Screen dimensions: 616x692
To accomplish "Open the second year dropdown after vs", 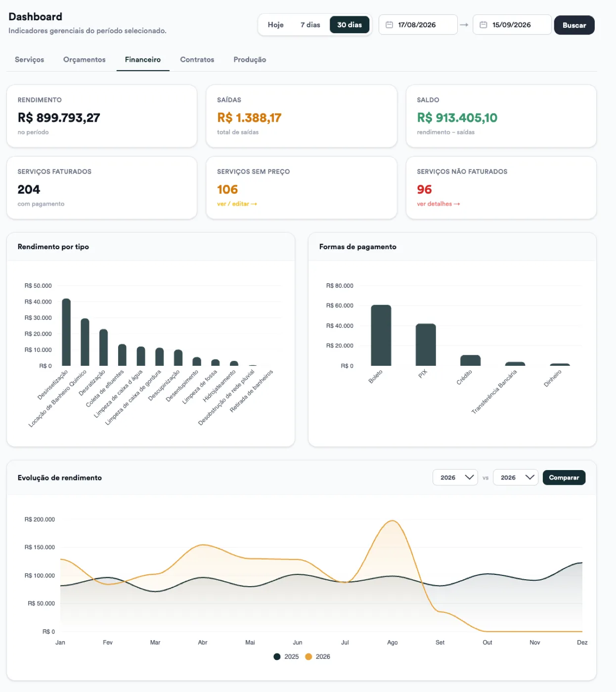I will [516, 477].
